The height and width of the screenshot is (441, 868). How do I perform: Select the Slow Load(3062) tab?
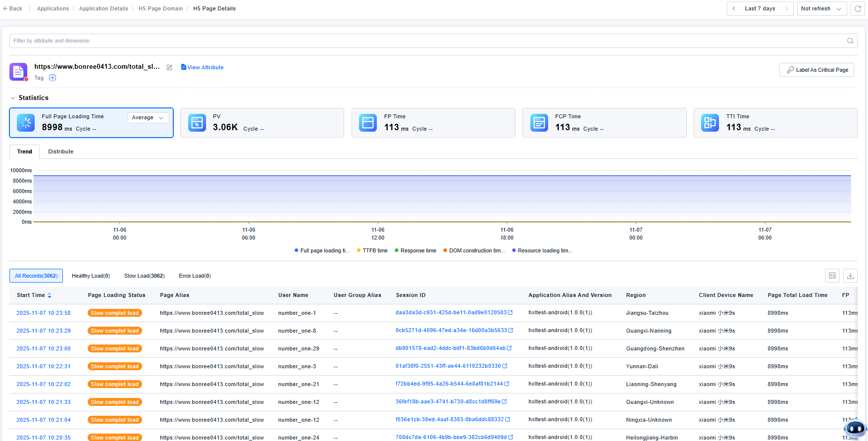click(144, 276)
